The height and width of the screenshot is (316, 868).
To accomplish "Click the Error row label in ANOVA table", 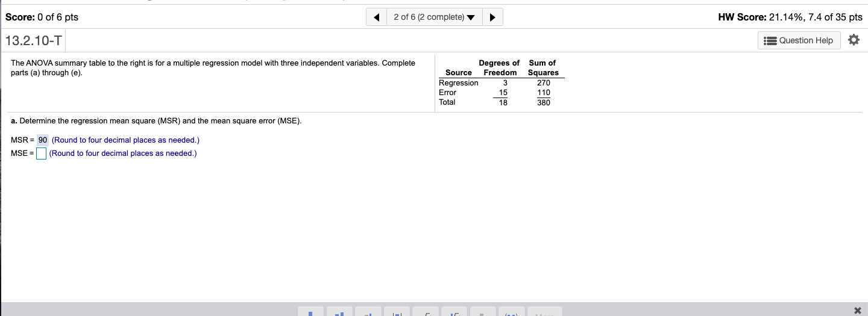I will [x=448, y=93].
